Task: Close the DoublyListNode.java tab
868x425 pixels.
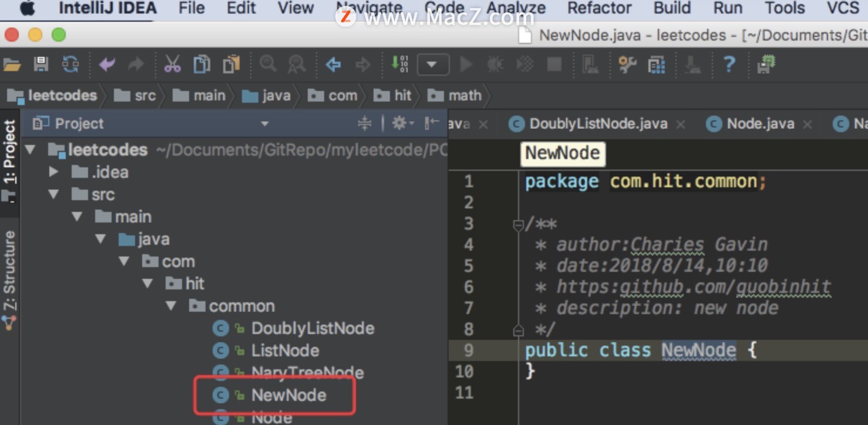Action: coord(681,124)
